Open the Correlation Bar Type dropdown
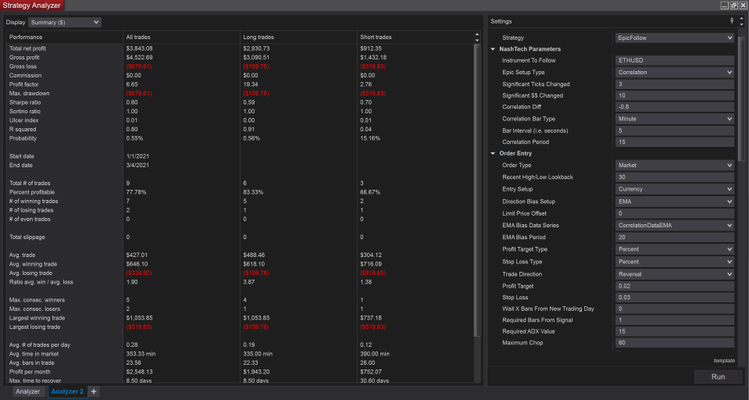 click(x=673, y=119)
